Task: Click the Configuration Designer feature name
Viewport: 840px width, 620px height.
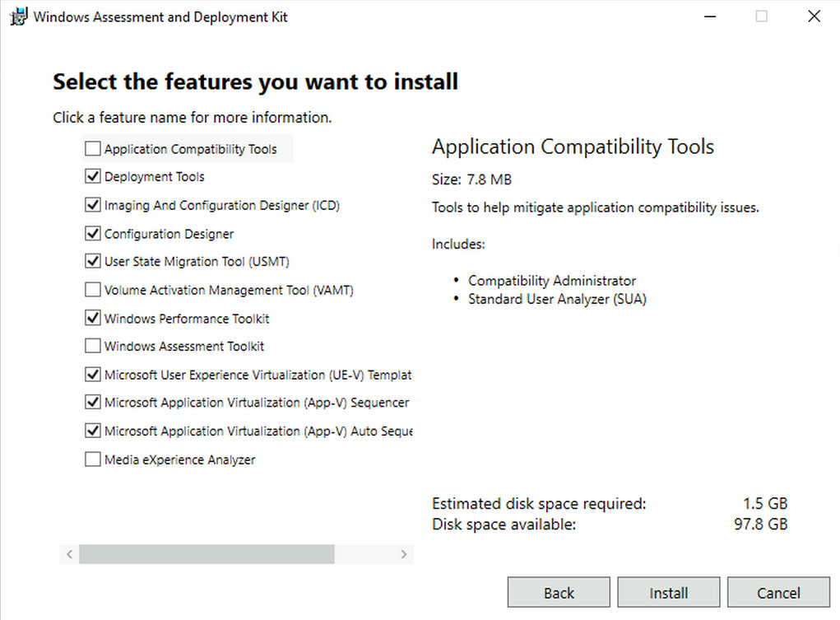Action: point(169,234)
